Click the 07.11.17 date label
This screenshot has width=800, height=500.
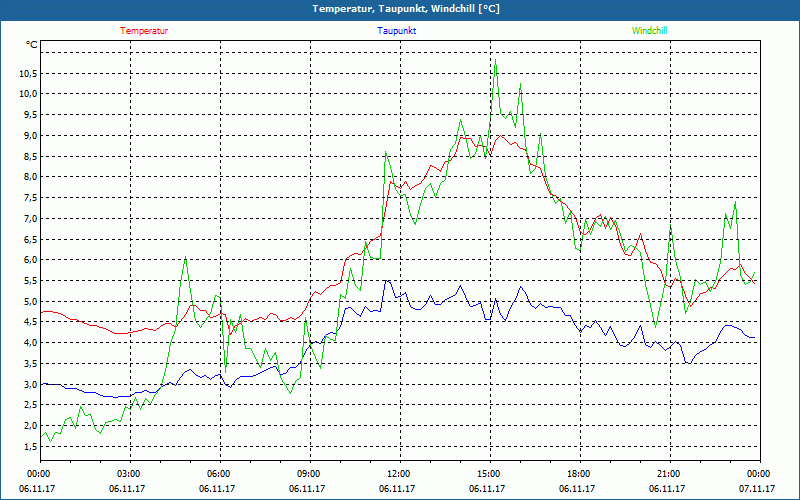757,488
